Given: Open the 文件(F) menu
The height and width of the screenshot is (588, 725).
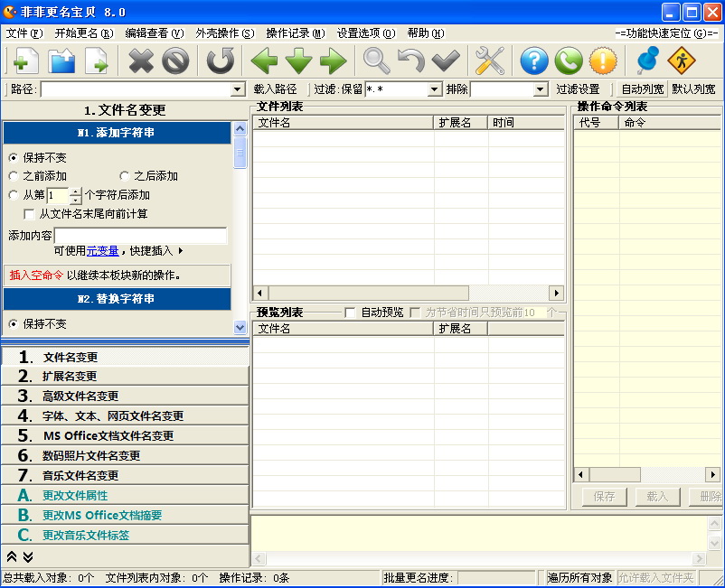Looking at the screenshot, I should 24,33.
